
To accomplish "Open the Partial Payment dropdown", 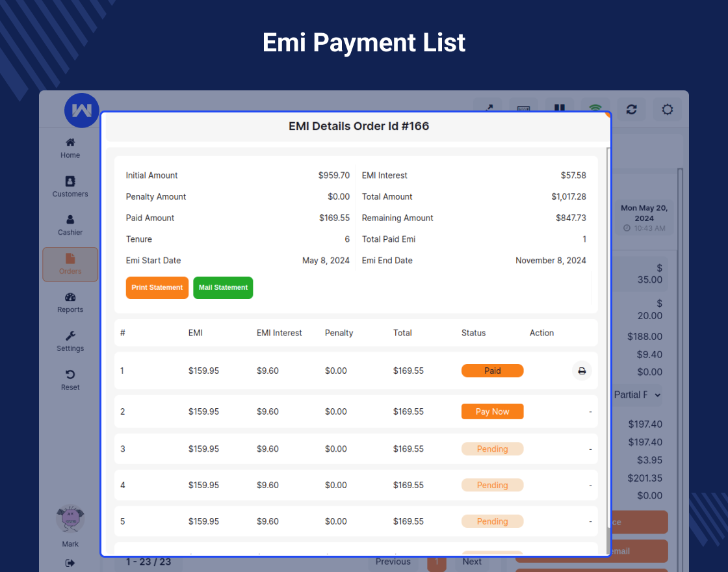I will pyautogui.click(x=638, y=395).
